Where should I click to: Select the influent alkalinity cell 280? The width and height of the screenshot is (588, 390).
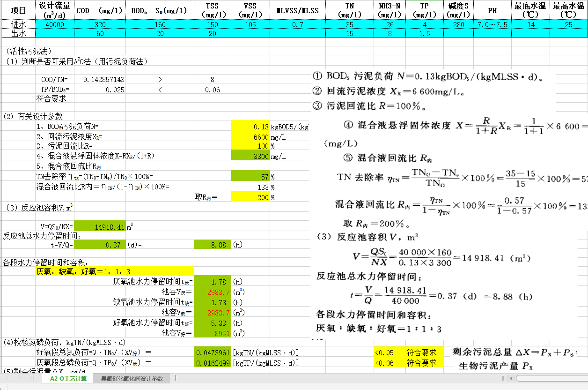tap(458, 24)
